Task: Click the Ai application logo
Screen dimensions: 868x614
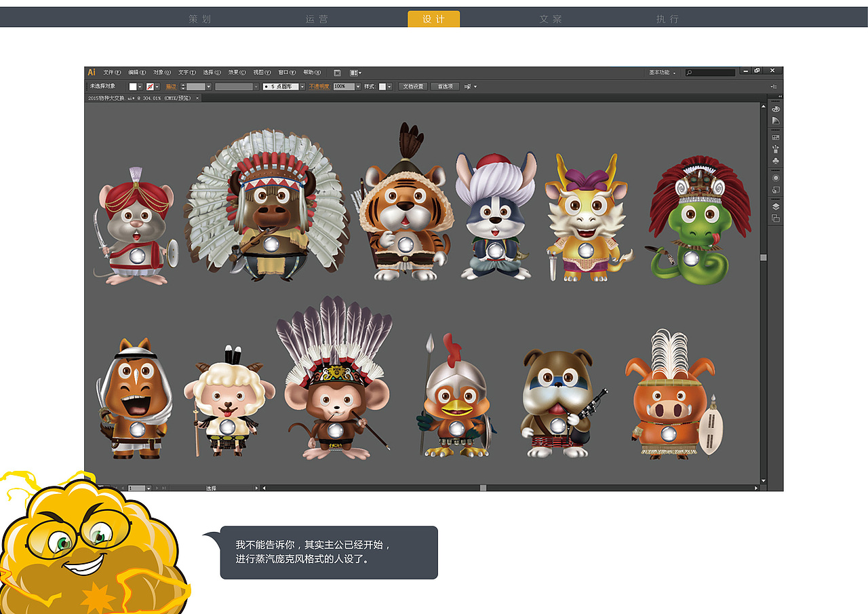Action: [x=92, y=72]
